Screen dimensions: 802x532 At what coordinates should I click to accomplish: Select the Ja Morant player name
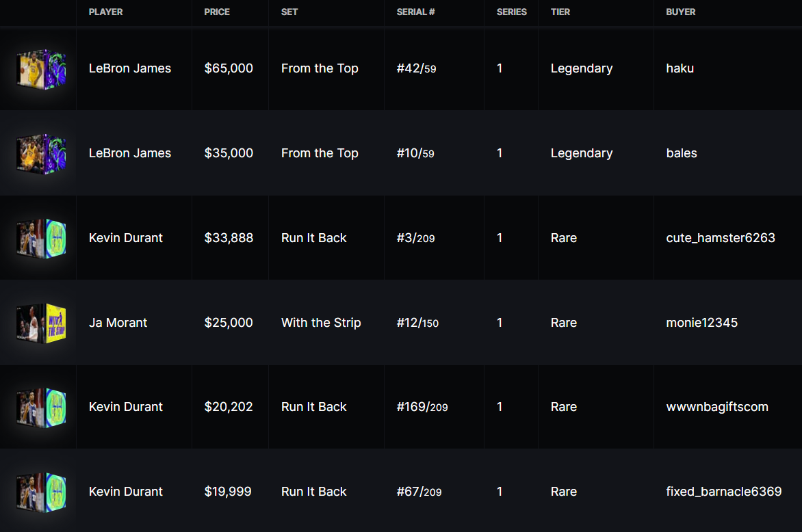coord(118,323)
